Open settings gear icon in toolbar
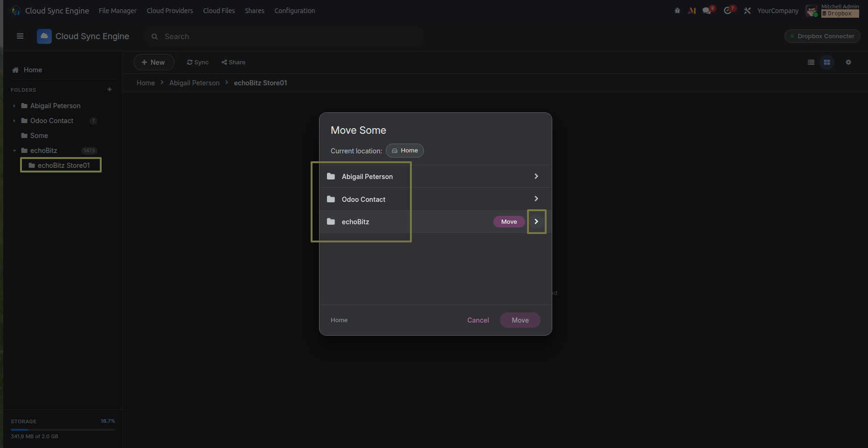This screenshot has width=868, height=448. [848, 62]
